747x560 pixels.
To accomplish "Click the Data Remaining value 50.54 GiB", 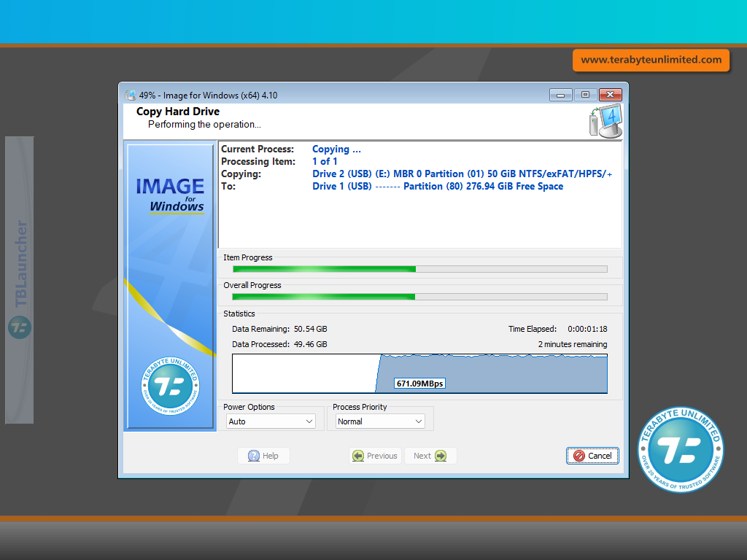I will 310,329.
